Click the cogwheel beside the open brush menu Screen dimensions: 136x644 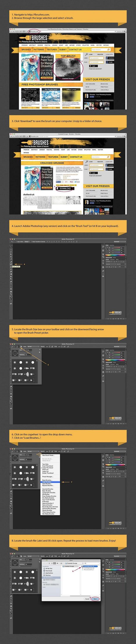pyautogui.click(x=40, y=455)
